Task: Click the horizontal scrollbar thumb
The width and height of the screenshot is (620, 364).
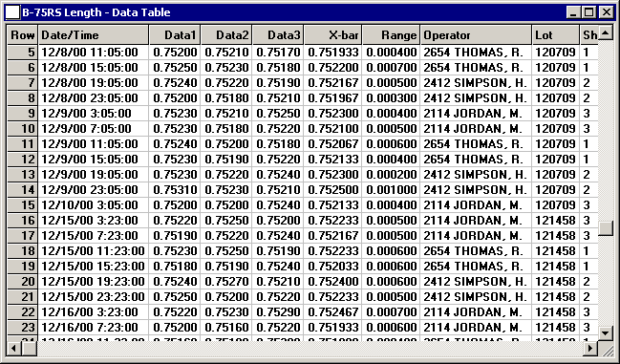Action: click(30, 348)
